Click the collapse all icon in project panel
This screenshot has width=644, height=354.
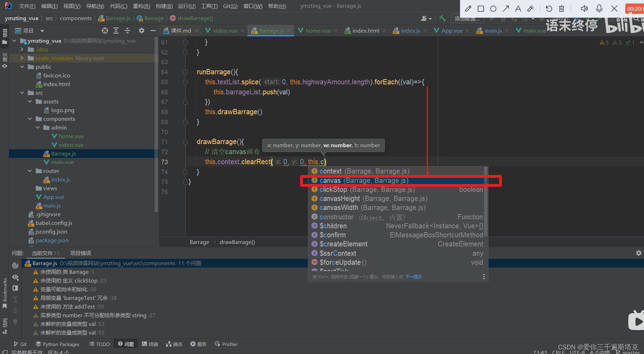[x=127, y=30]
